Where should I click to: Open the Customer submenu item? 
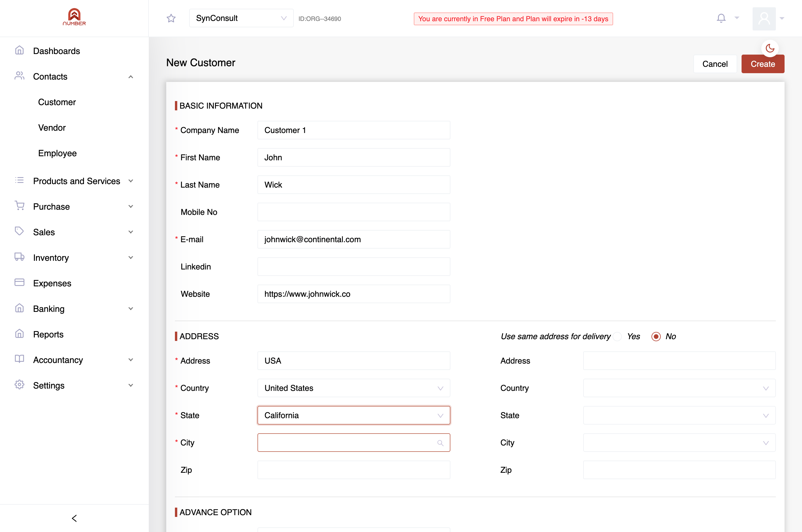pos(57,102)
